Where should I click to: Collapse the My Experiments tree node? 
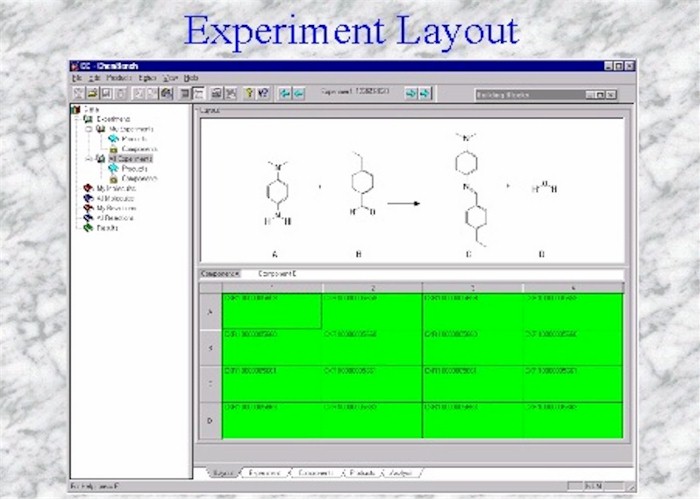(88, 128)
